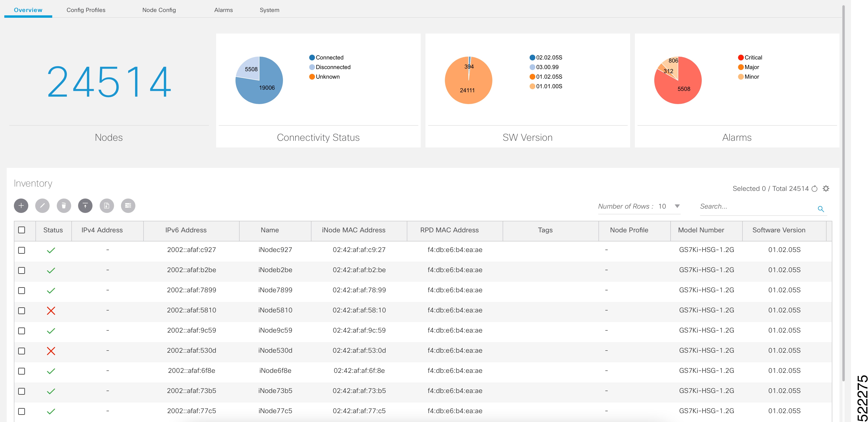Click the Upload nodes icon

85,205
